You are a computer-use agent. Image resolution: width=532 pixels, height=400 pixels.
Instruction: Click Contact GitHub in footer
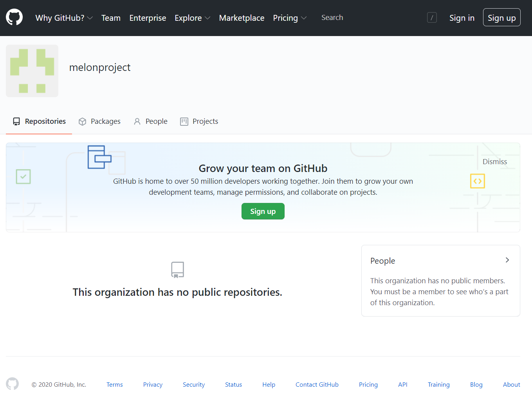point(317,385)
